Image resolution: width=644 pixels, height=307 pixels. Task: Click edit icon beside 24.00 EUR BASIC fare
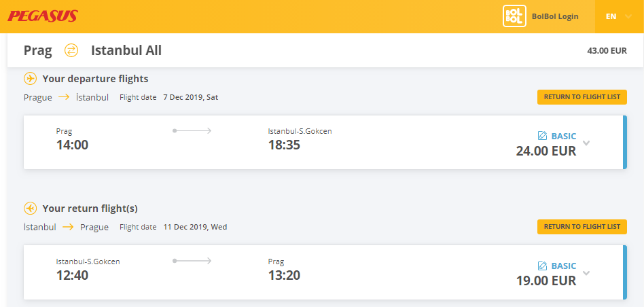click(542, 136)
